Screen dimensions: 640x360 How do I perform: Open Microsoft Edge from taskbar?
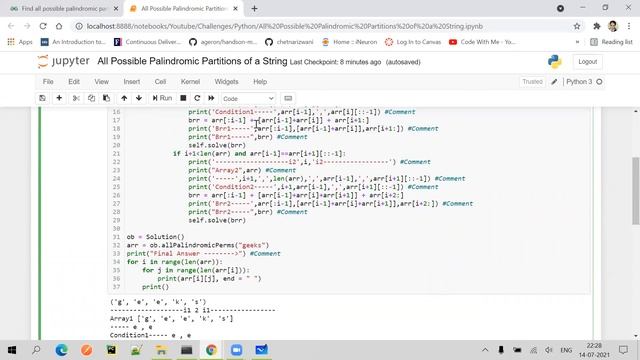62,350
